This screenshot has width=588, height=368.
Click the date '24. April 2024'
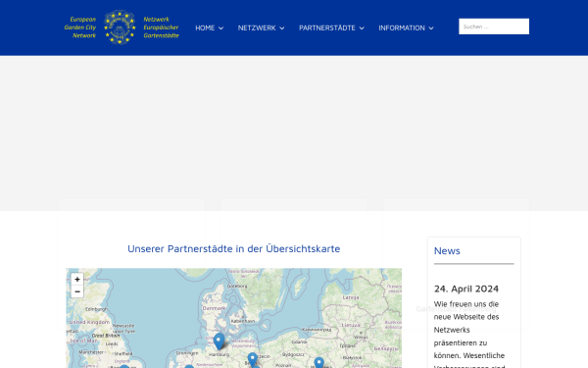click(x=466, y=289)
